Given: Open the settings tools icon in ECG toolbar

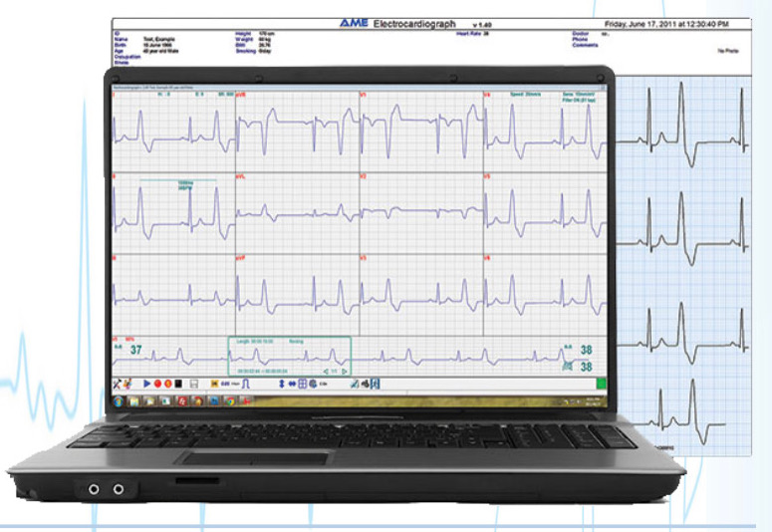Looking at the screenshot, I should tap(118, 384).
